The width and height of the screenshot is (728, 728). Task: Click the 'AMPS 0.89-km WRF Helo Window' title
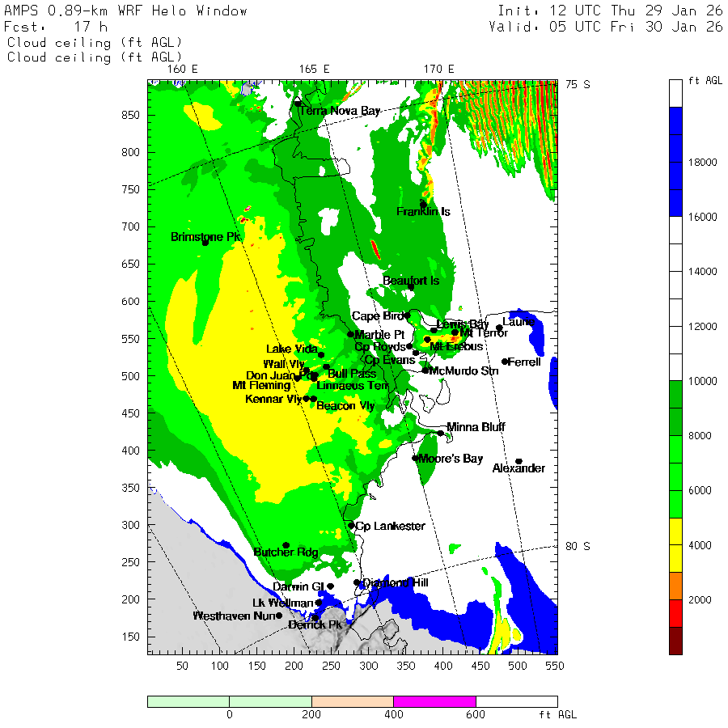(x=125, y=11)
